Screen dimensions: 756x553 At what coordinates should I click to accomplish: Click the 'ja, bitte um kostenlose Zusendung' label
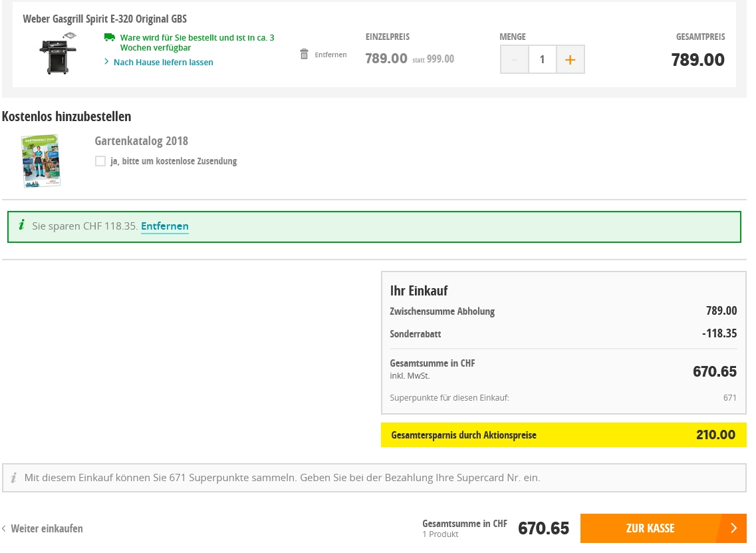(174, 161)
